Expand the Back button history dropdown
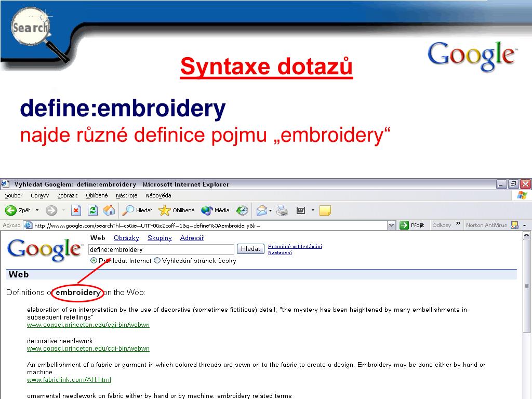532x399 pixels. point(37,210)
